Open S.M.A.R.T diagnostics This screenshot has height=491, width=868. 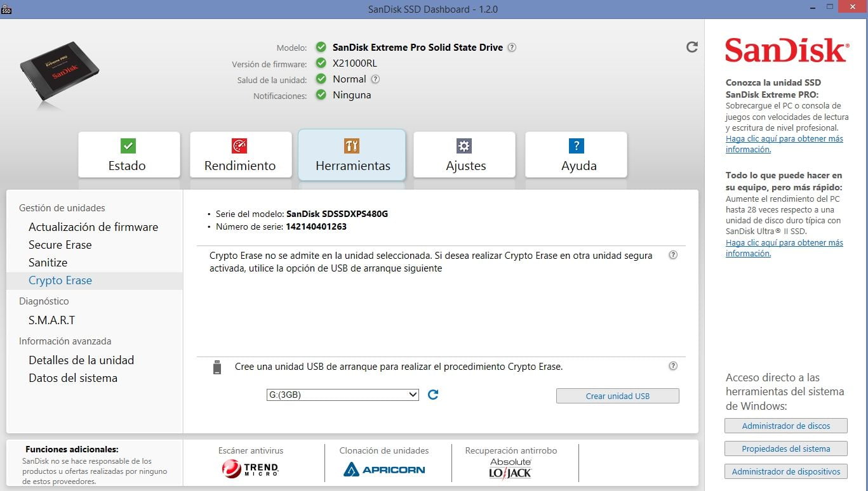52,320
